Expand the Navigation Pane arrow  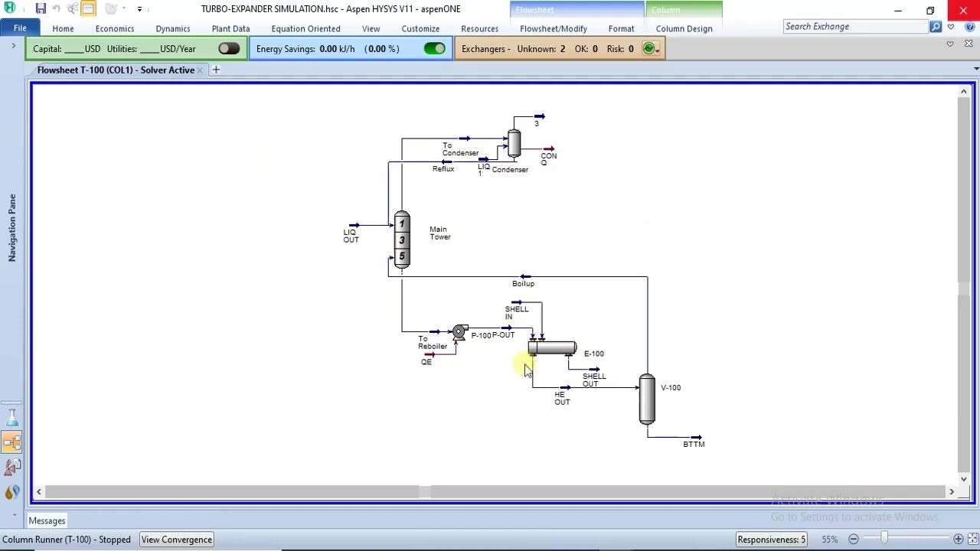click(13, 47)
